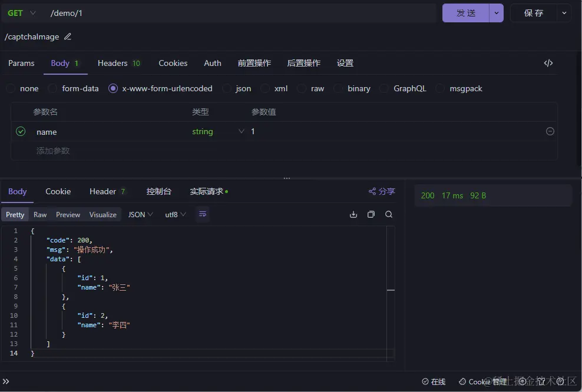Switch to the response Body tab
This screenshot has height=392, width=582.
(x=18, y=191)
